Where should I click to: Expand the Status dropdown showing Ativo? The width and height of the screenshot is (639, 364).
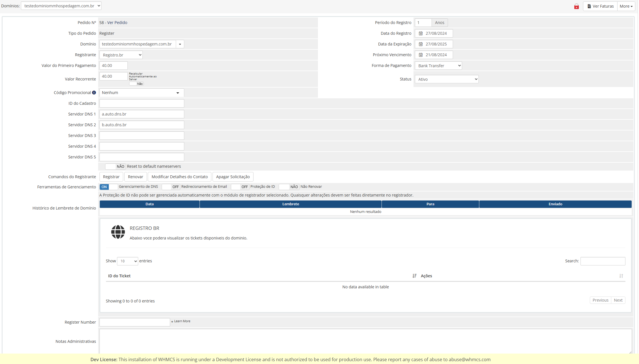[446, 79]
